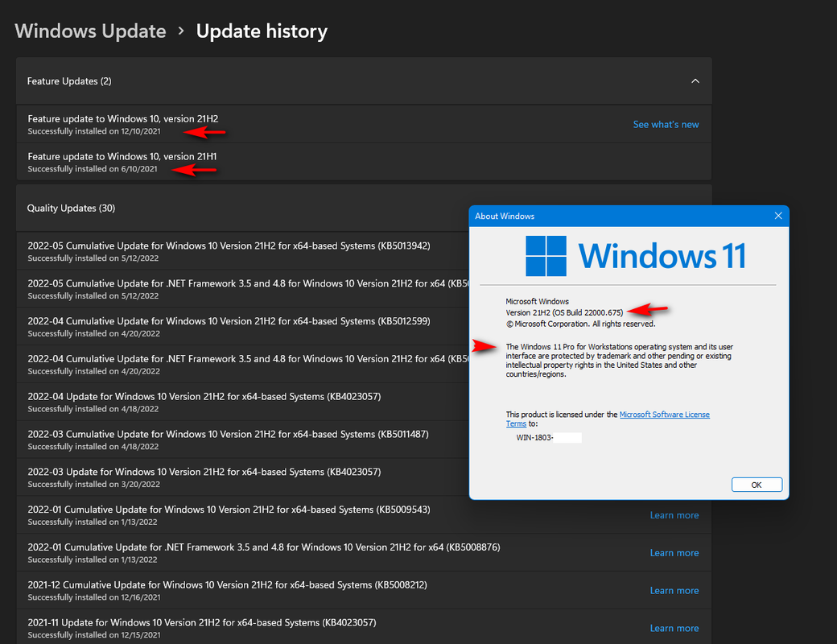
Task: Click the Microsoft Corporation copyright line
Action: point(580,324)
